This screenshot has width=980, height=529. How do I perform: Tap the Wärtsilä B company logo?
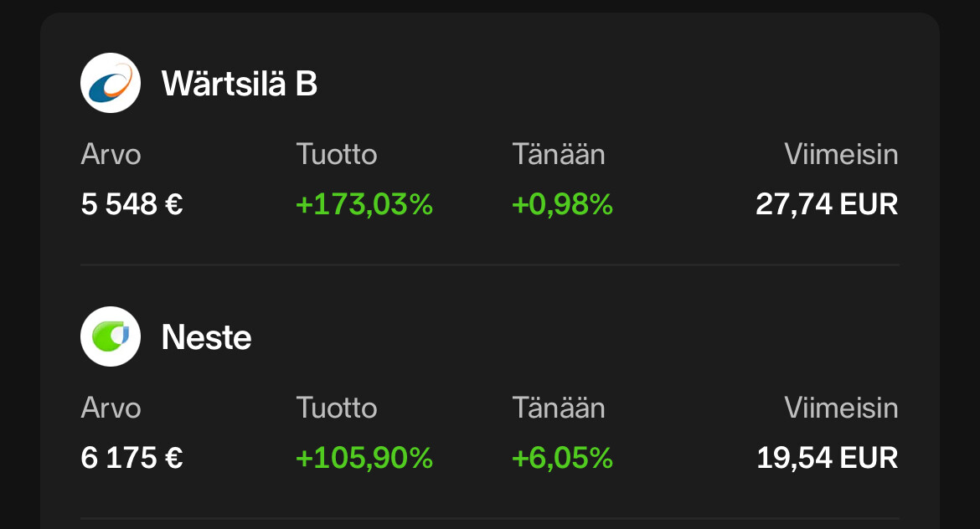click(111, 83)
